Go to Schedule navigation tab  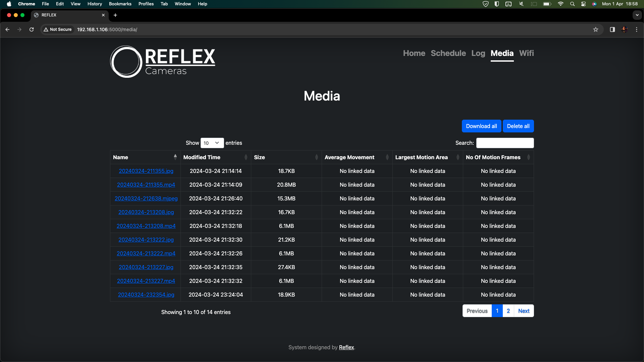[x=448, y=53]
